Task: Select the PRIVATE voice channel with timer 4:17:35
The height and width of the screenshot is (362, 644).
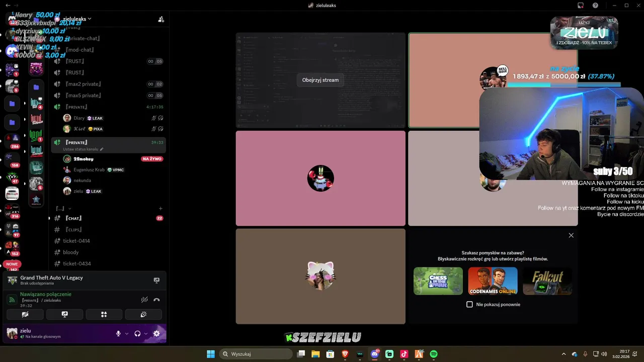Action: [x=108, y=107]
